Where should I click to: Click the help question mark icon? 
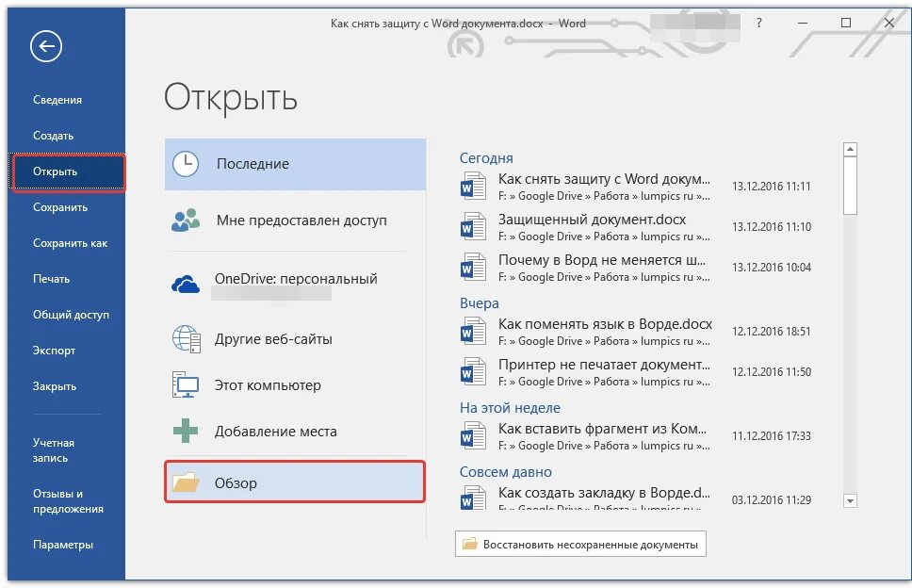(x=759, y=24)
